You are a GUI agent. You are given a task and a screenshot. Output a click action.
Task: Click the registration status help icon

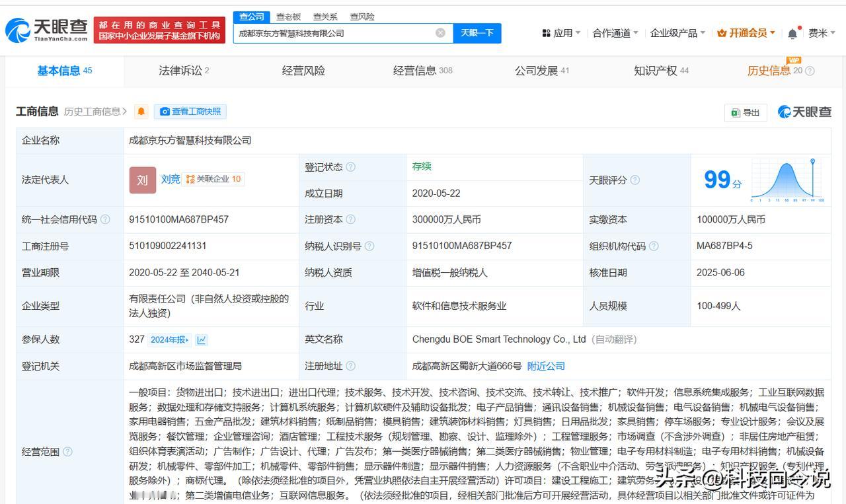coord(350,167)
